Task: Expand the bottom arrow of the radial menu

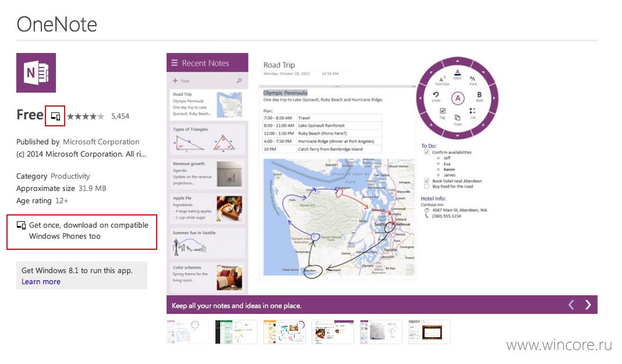Action: [x=457, y=135]
